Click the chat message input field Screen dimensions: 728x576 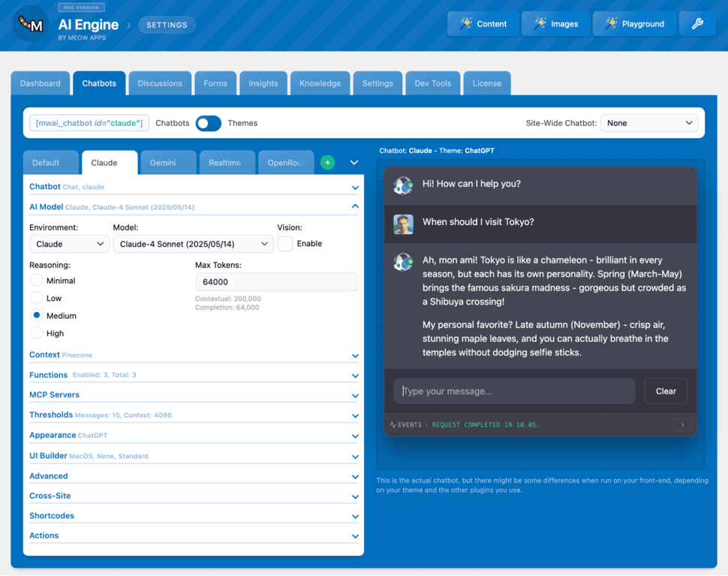[x=513, y=391]
